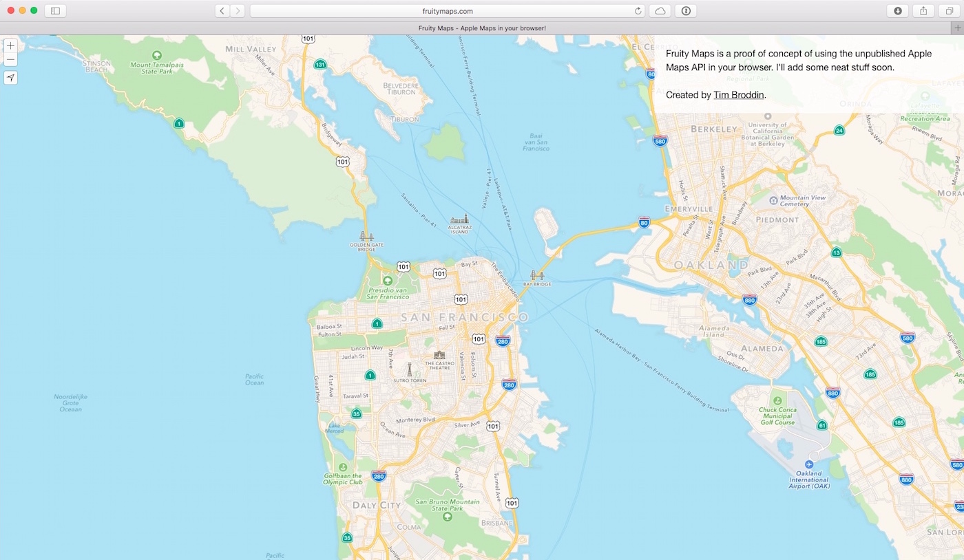
Task: Click the Lake Merced label
Action: [335, 428]
